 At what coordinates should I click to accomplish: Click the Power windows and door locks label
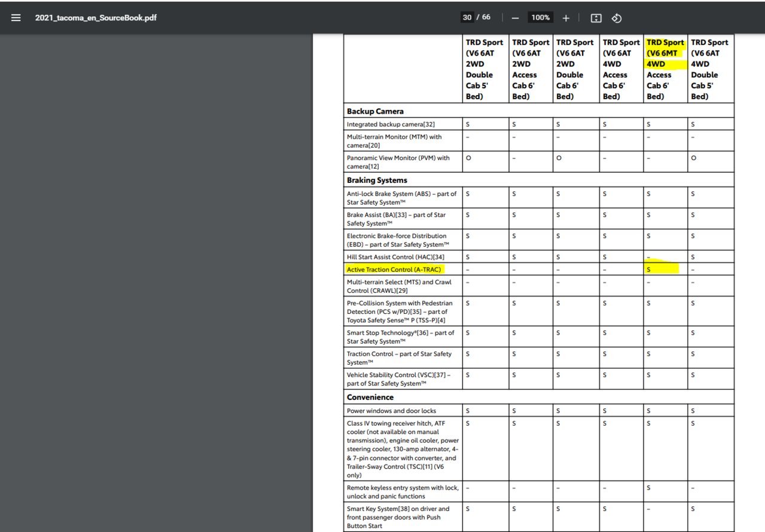pos(391,411)
